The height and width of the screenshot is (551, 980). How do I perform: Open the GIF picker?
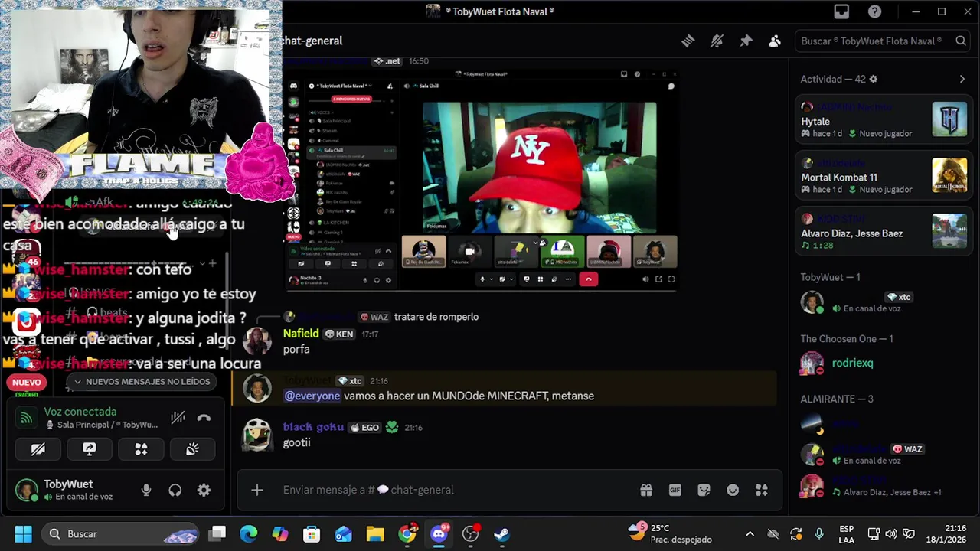[x=675, y=490]
